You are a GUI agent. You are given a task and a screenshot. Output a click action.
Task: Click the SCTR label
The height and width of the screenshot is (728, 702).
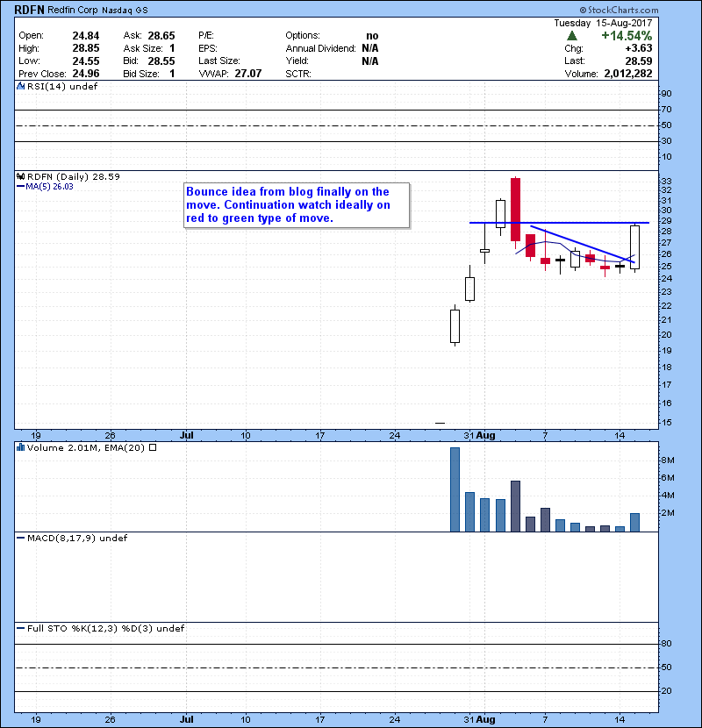pyautogui.click(x=298, y=74)
